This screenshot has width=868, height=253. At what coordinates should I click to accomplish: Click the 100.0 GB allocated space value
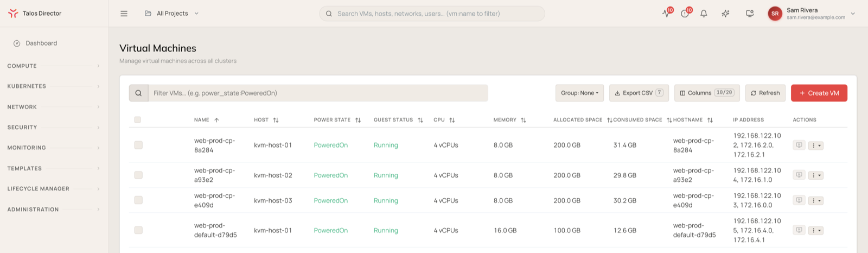click(x=567, y=230)
